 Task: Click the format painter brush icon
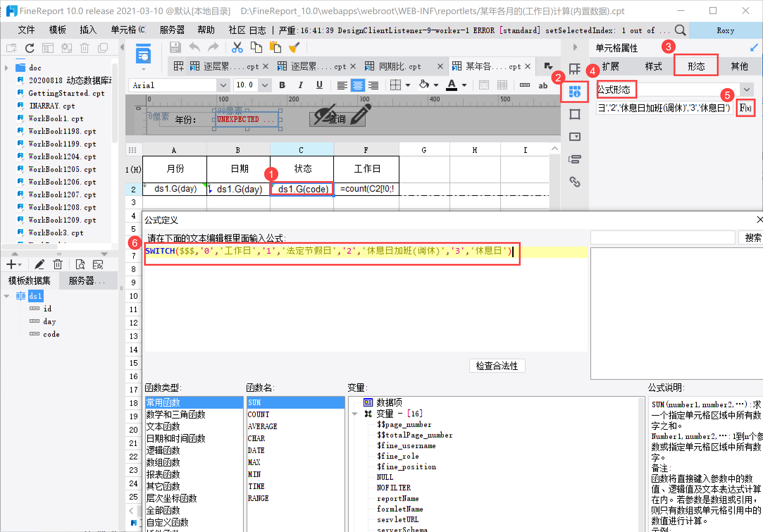click(294, 47)
